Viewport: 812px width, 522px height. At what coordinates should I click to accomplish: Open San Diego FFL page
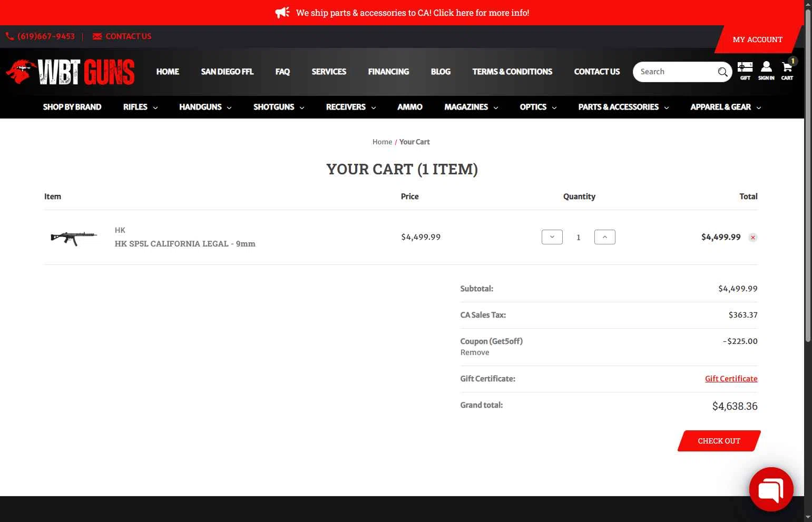(x=227, y=72)
